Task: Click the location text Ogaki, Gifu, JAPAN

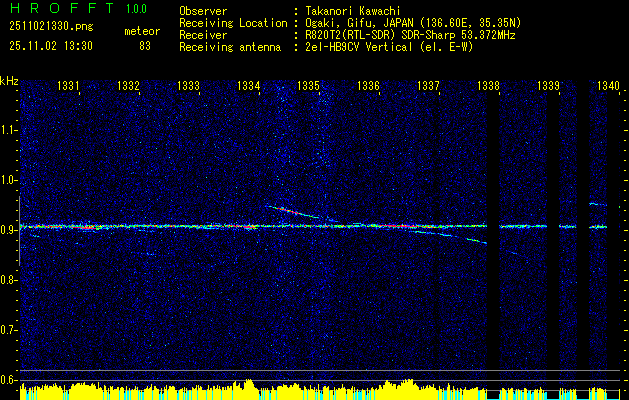Action: (360, 23)
